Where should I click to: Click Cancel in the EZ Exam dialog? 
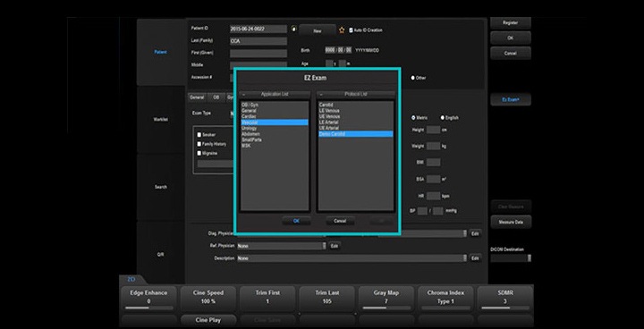(x=340, y=221)
